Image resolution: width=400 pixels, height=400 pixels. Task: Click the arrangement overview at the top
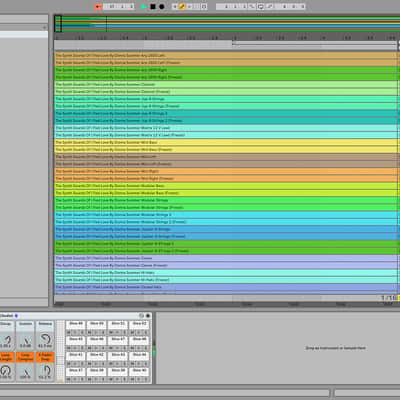227,23
